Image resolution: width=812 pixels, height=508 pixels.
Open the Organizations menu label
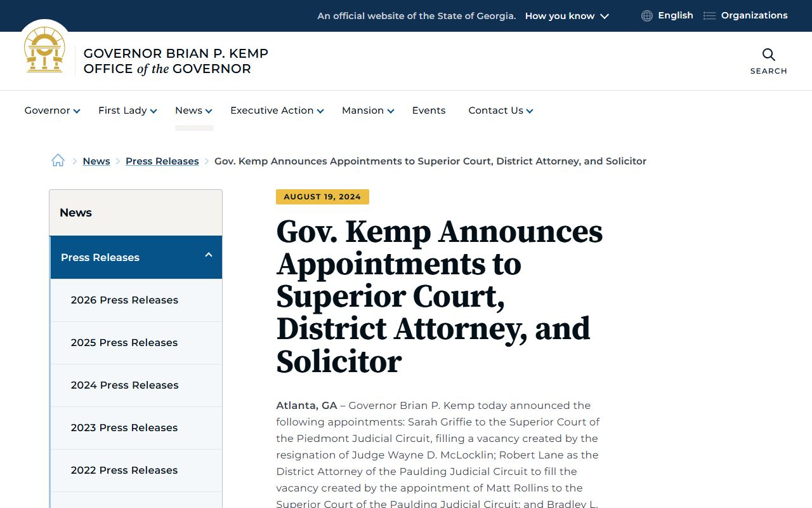[754, 15]
